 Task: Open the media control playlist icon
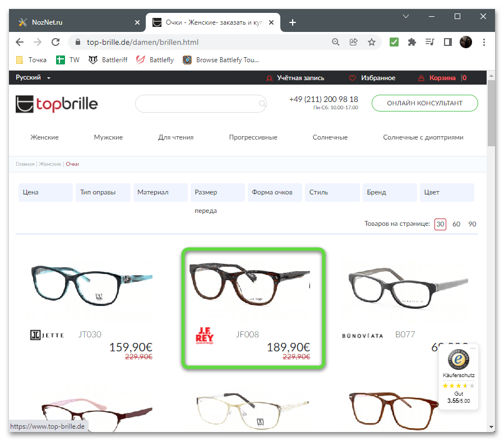coord(430,42)
